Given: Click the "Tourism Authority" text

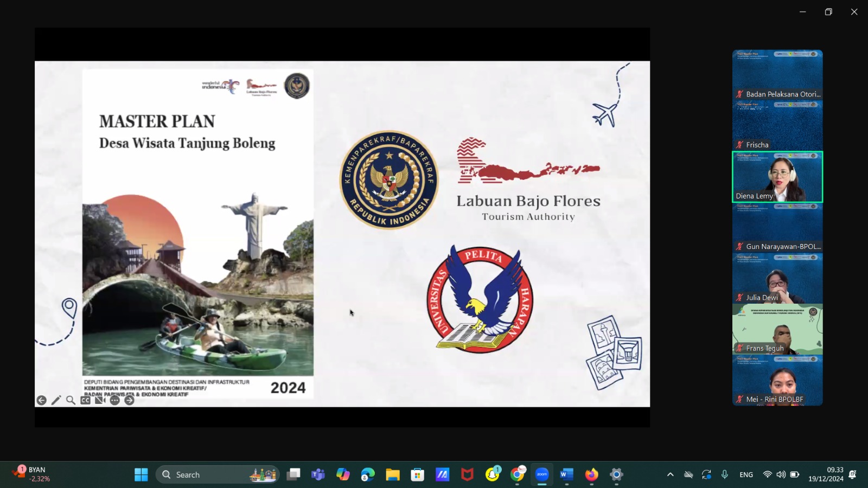Looking at the screenshot, I should click(x=528, y=217).
